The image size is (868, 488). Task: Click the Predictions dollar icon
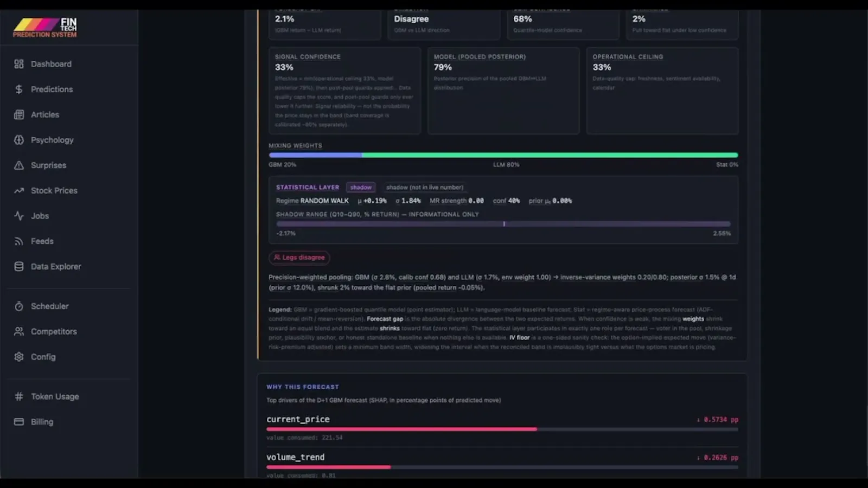pos(19,89)
